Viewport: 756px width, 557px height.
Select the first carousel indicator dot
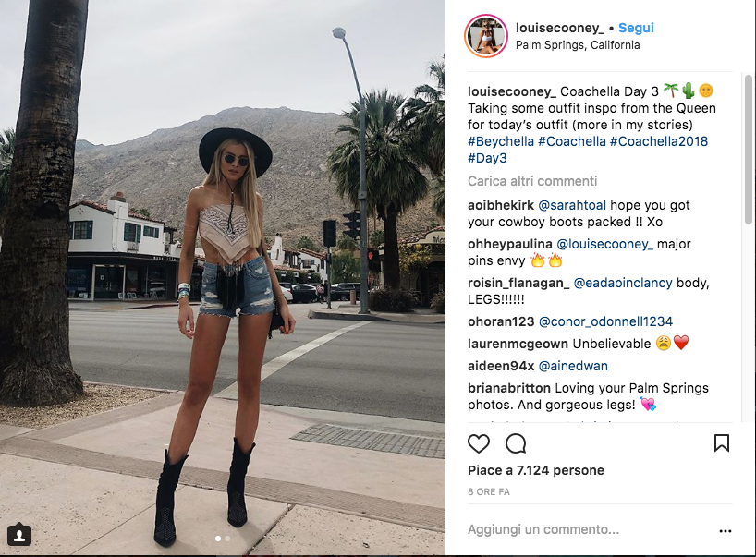point(218,539)
